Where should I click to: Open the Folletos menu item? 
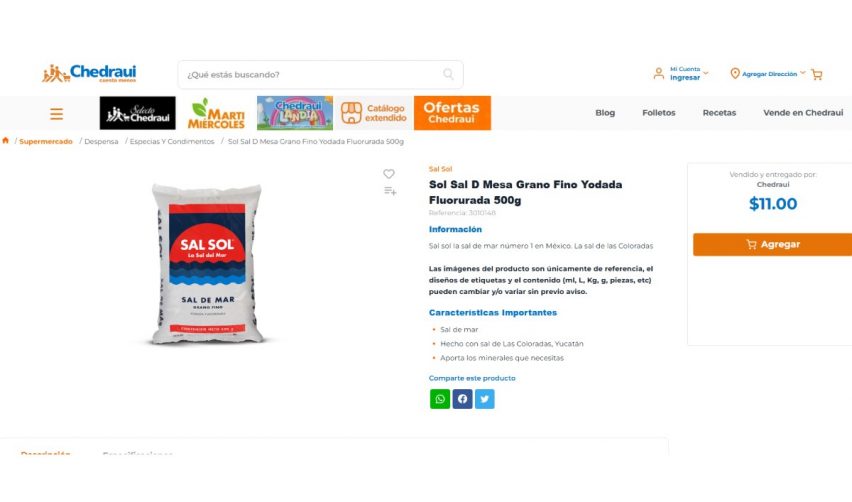point(659,112)
